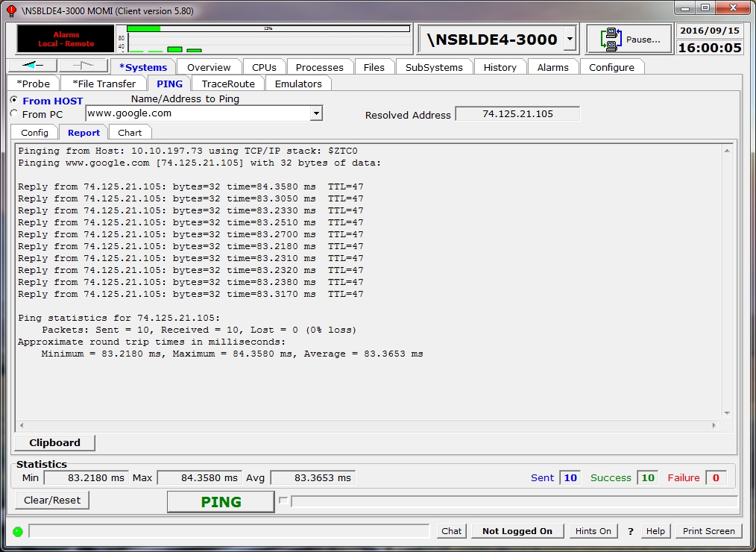Click the question mark hint icon

[630, 531]
